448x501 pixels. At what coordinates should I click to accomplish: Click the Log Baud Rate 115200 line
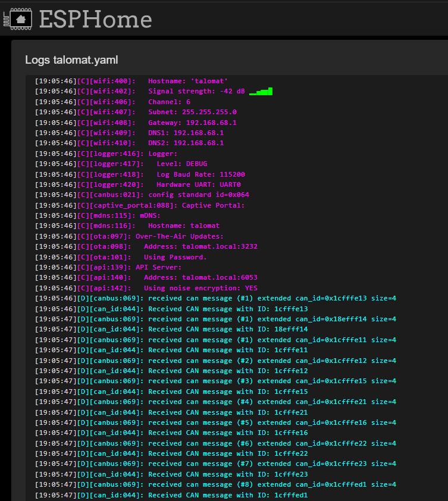click(140, 174)
